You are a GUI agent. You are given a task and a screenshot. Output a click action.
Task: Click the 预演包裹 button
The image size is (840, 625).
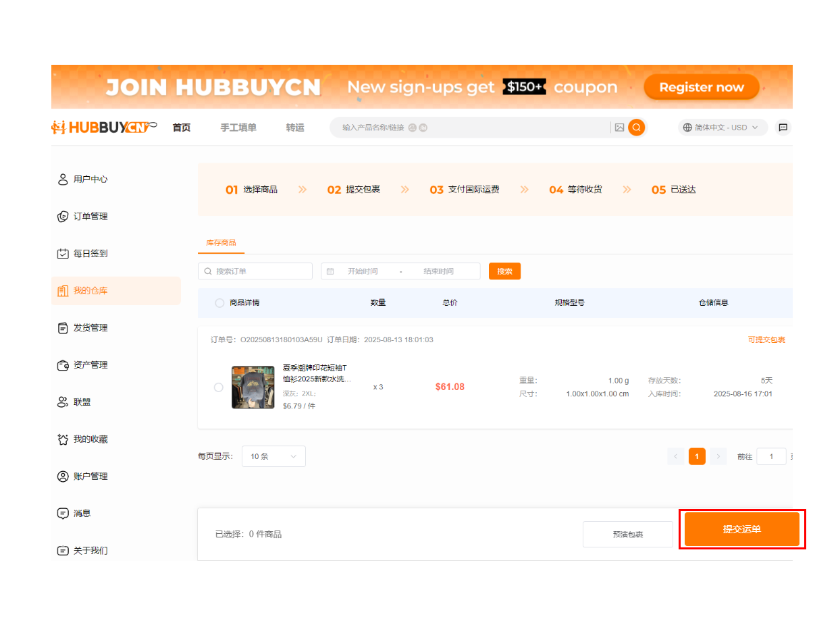point(627,535)
